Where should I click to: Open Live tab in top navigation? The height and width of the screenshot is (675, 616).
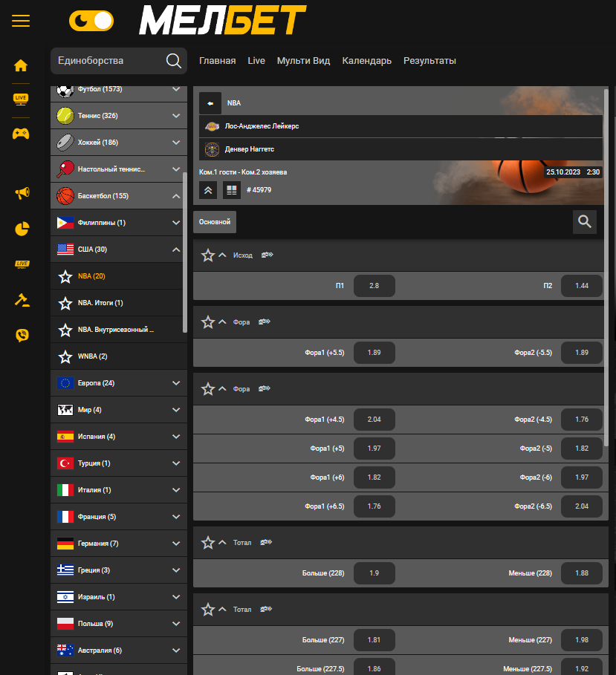click(x=256, y=61)
